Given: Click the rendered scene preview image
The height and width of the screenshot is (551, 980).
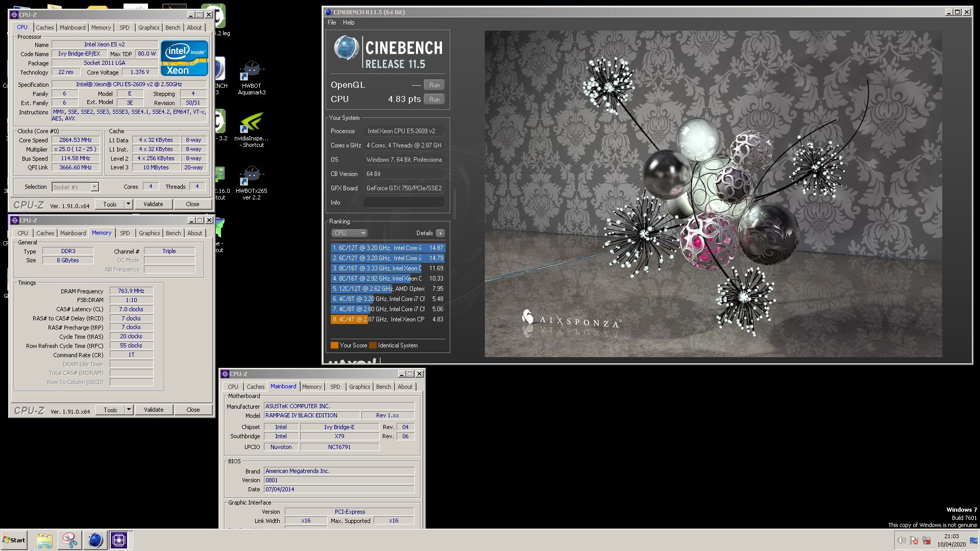Looking at the screenshot, I should coord(713,194).
